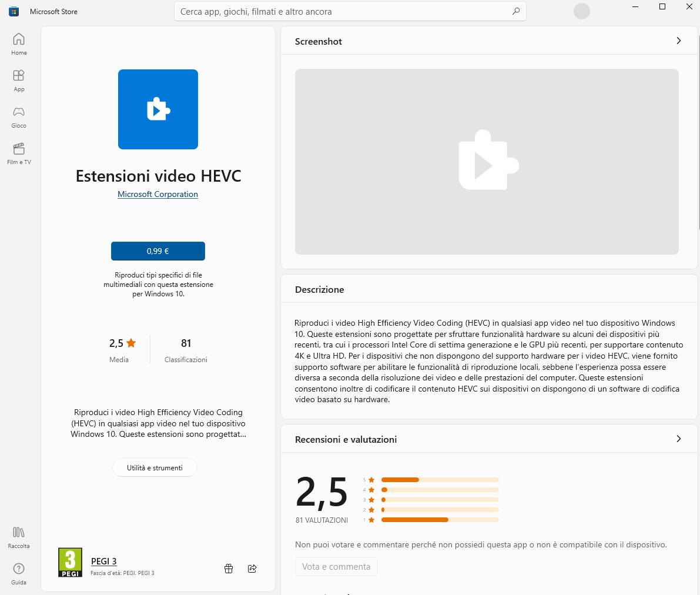
Task: Click the 81 Classificazioni count
Action: tap(186, 350)
